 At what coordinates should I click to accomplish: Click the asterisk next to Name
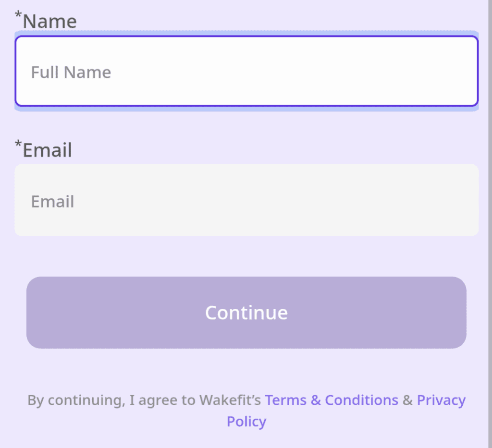17,15
